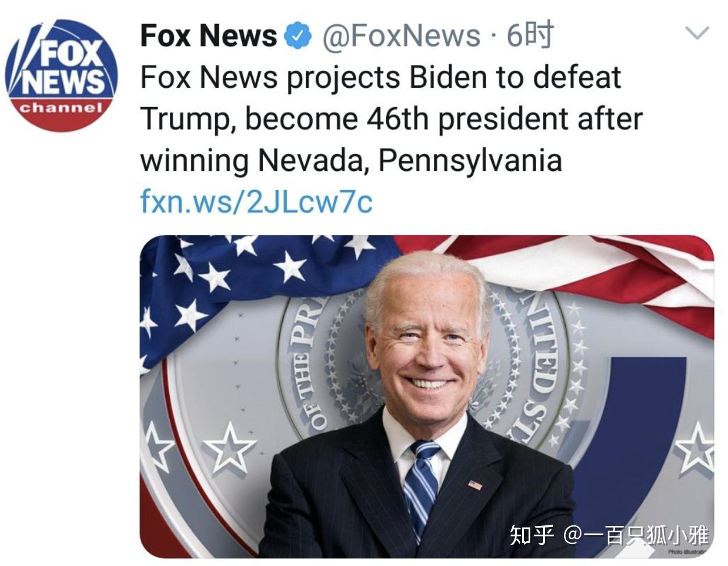Click the Photo illustration credit text
This screenshot has width=728, height=566.
[687, 551]
